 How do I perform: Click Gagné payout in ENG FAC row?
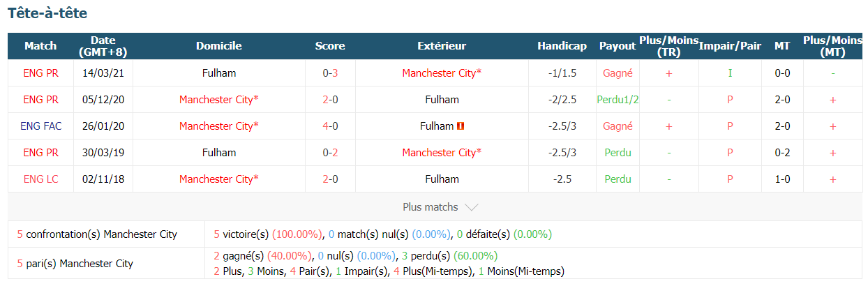pos(618,126)
